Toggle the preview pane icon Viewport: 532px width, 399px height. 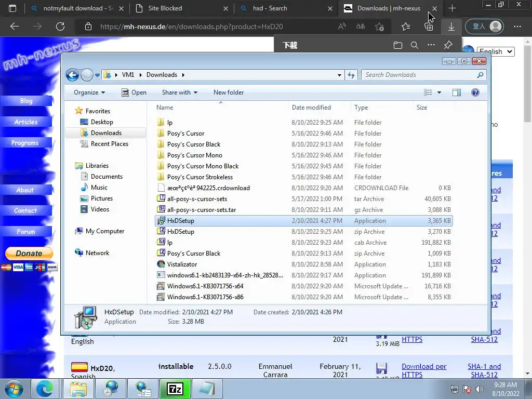click(456, 92)
